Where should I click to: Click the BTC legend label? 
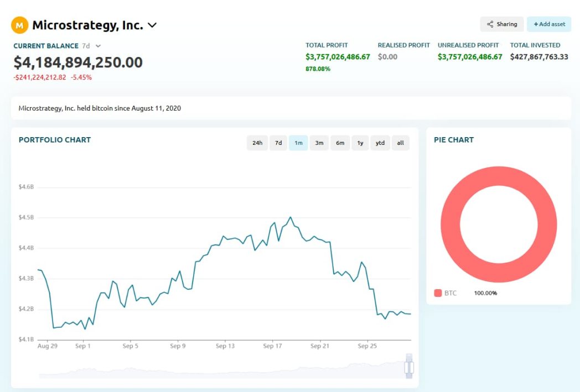(x=450, y=293)
